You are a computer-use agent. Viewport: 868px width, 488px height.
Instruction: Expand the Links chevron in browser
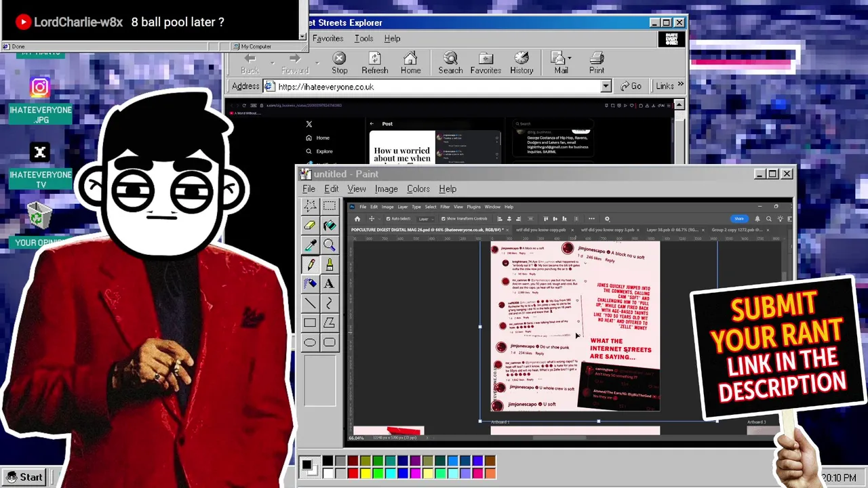tap(680, 85)
